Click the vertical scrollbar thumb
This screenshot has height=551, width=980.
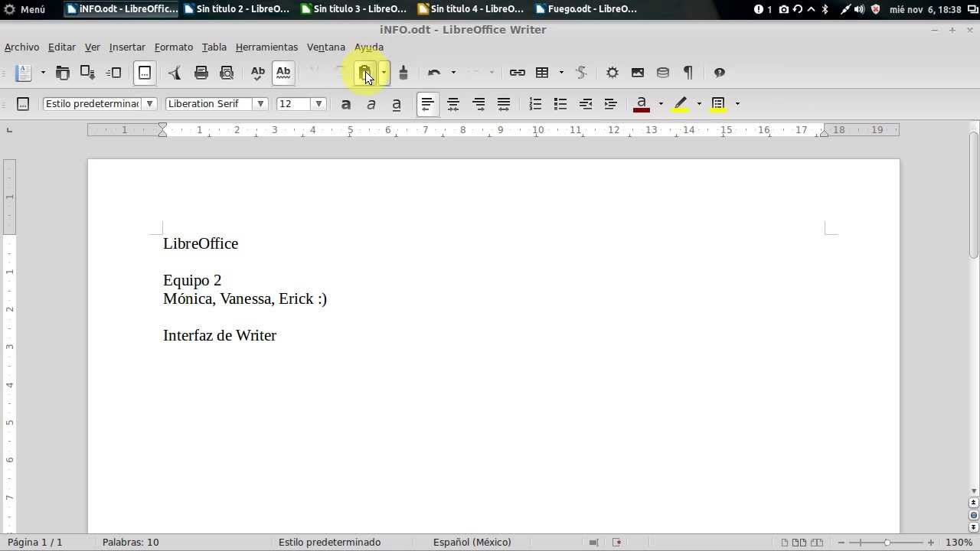click(974, 195)
